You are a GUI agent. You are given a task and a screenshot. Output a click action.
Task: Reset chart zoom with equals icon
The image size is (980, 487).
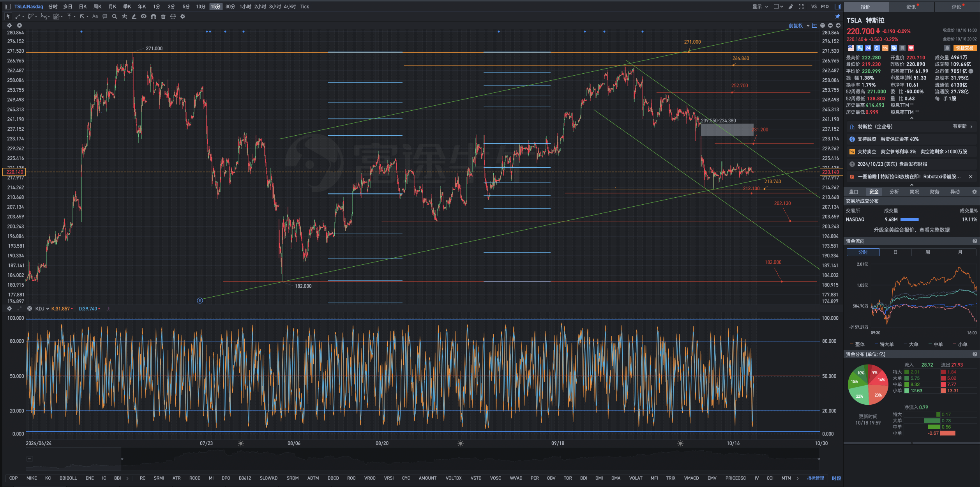(823, 25)
